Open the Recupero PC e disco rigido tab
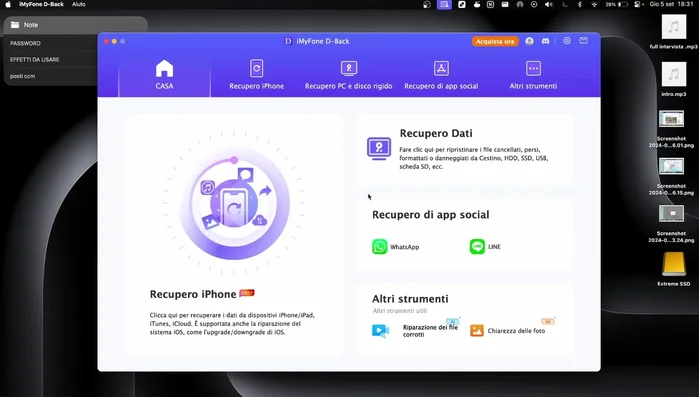The width and height of the screenshot is (699, 397). click(x=349, y=75)
